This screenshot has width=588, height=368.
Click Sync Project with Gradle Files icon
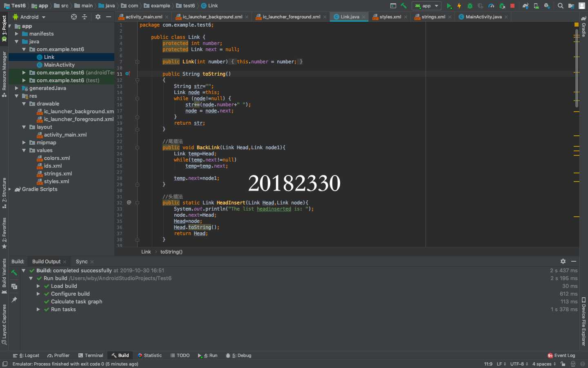(526, 6)
